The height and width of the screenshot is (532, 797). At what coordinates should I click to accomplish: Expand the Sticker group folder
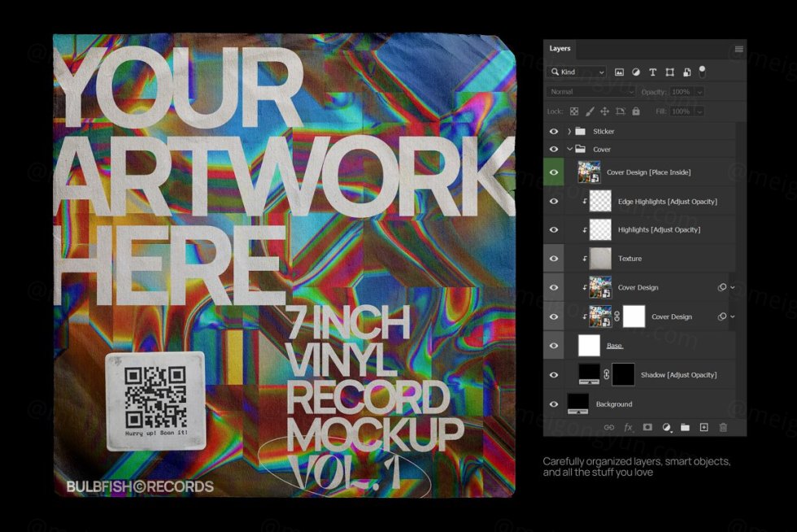point(569,131)
